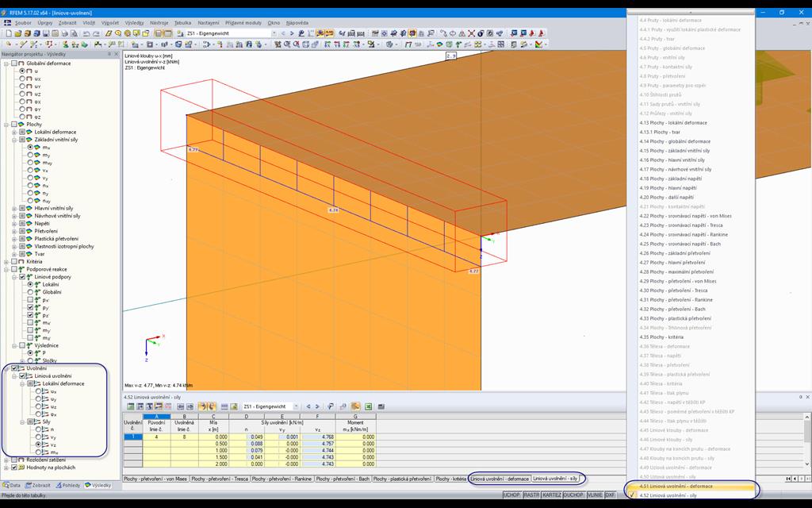Click the New file icon in main toolbar
Screen dimensions: 812x508
tap(9, 33)
